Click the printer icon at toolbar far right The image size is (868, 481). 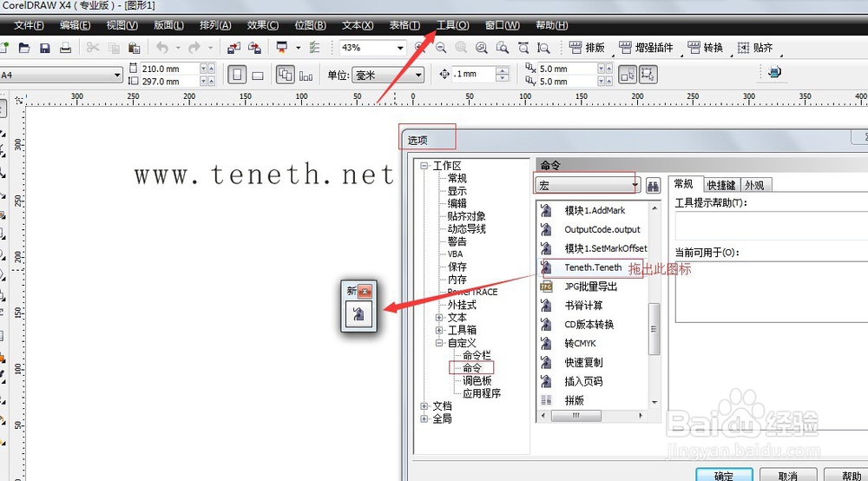pyautogui.click(x=775, y=72)
